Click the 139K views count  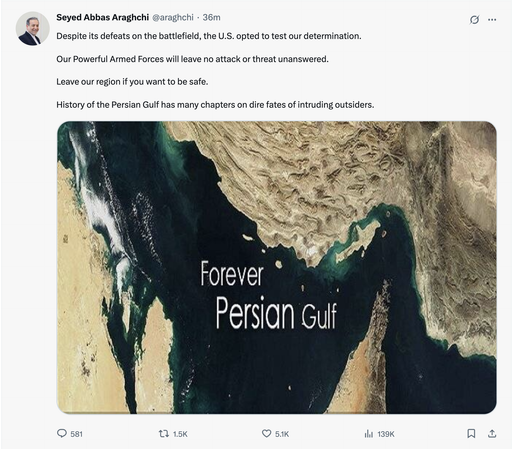(x=386, y=434)
